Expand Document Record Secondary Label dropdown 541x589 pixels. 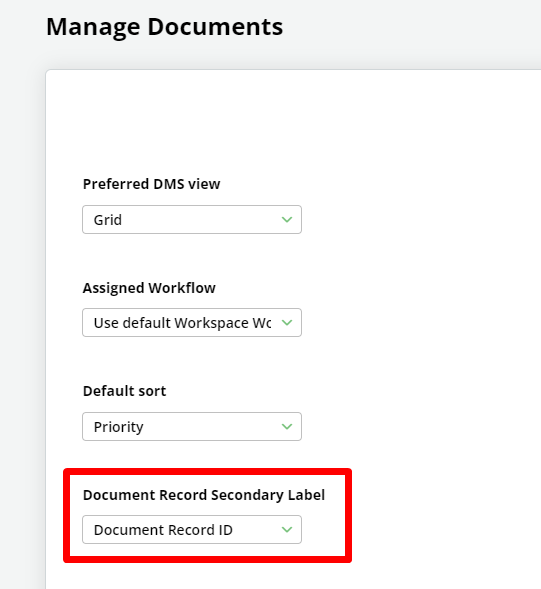click(x=192, y=530)
